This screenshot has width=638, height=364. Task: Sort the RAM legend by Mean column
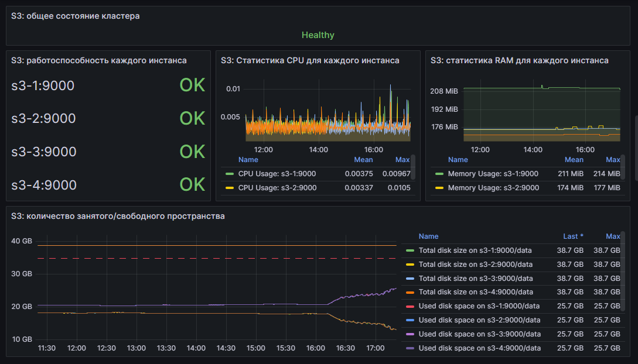coord(574,160)
